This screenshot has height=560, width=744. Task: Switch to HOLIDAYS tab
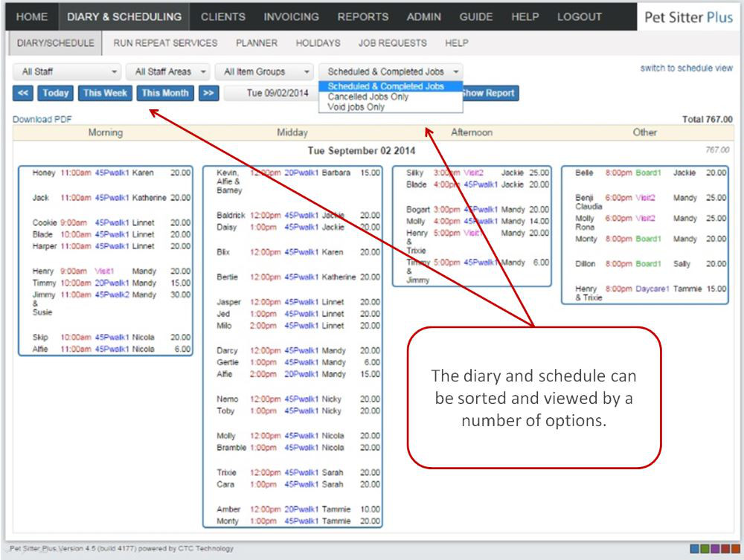pyautogui.click(x=318, y=42)
